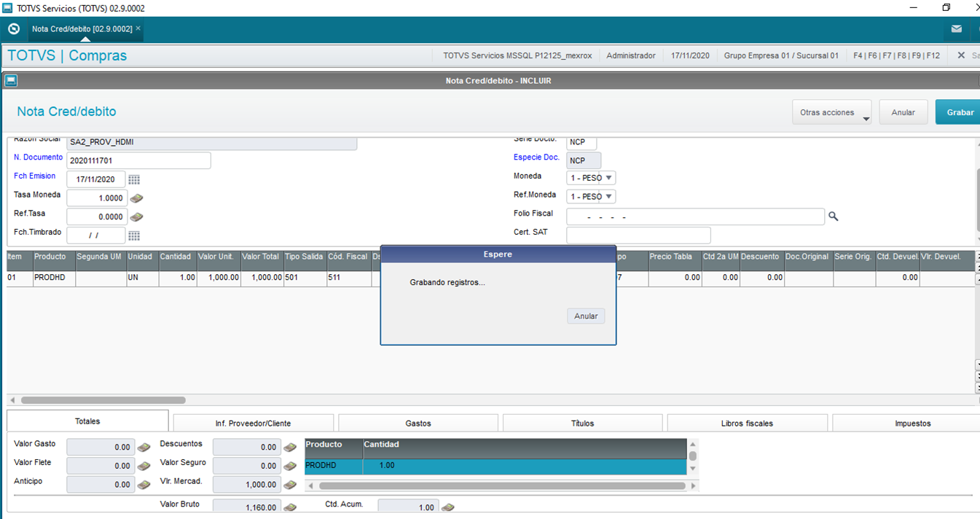Click the Administrador user label
Screen dimensions: 980x519
[631, 55]
